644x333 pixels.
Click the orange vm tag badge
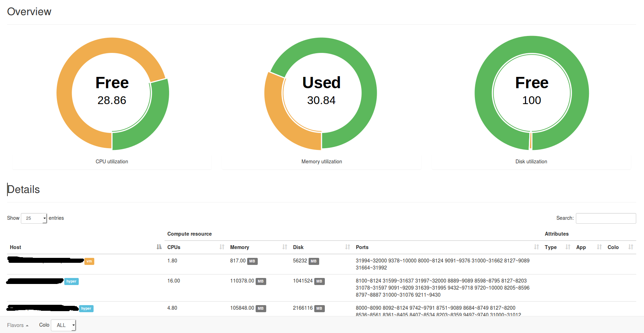[x=89, y=261]
